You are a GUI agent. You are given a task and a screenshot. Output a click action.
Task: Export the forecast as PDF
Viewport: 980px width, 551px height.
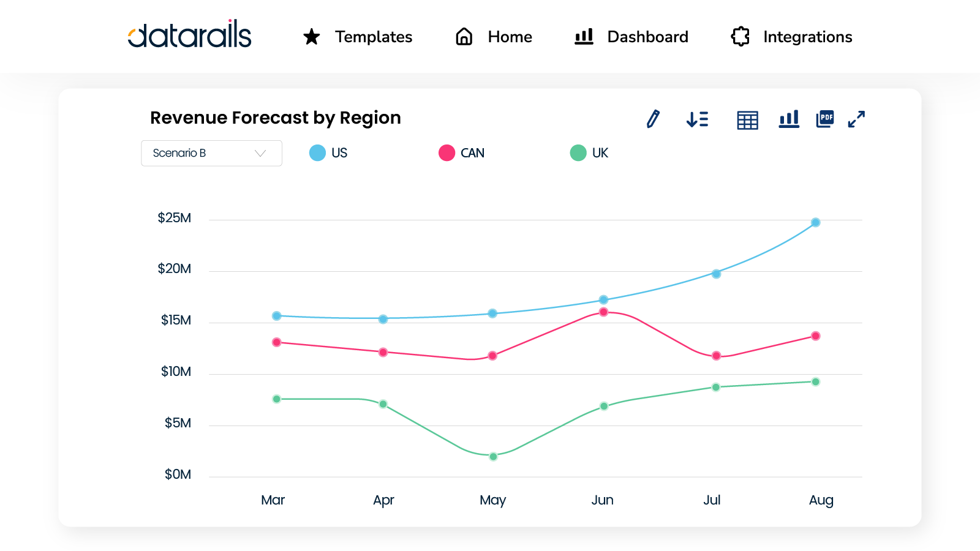point(824,118)
